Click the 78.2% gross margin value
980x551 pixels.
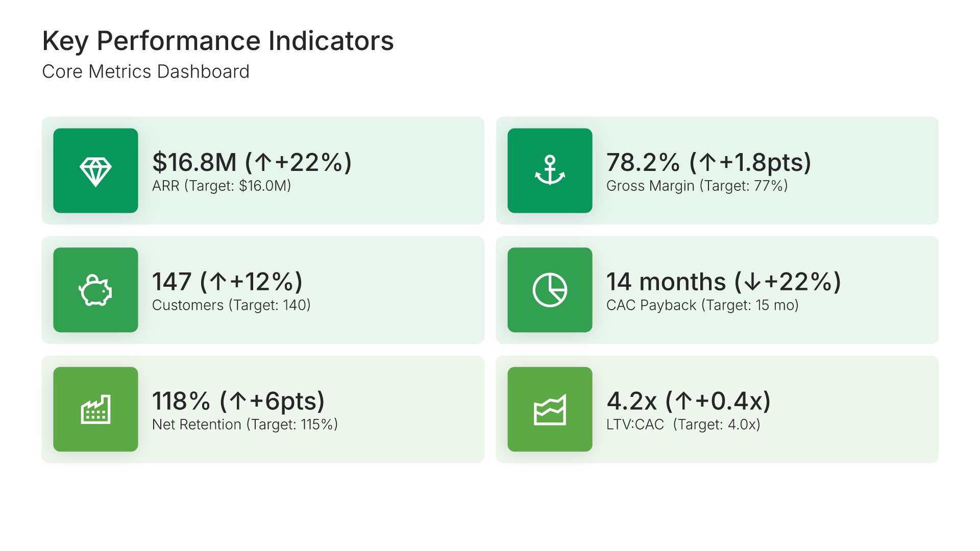pyautogui.click(x=708, y=162)
